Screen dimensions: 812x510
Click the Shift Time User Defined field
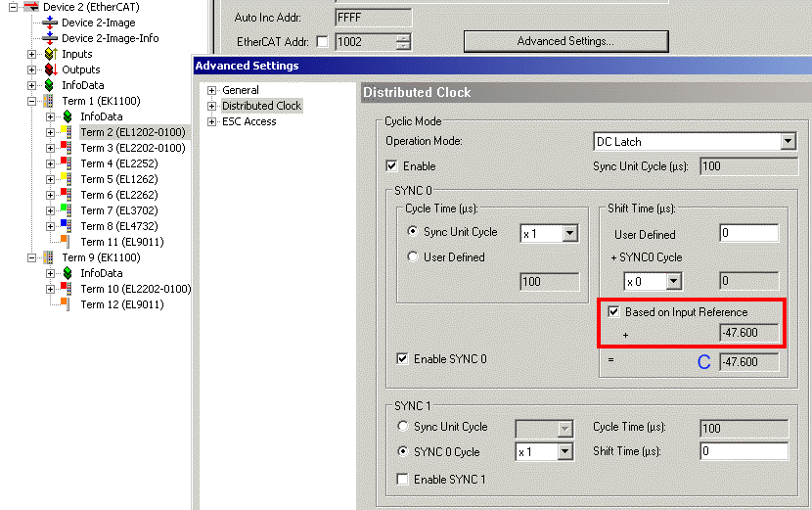[x=748, y=233]
